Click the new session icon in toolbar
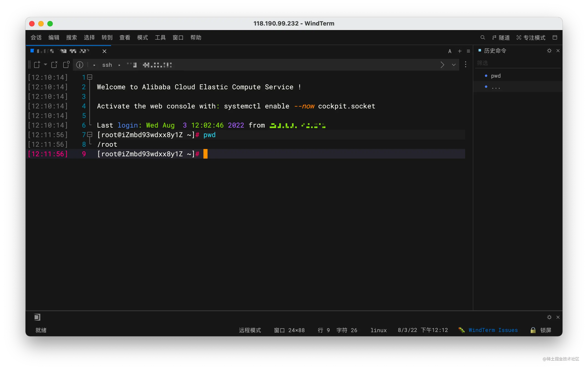 [x=37, y=64]
